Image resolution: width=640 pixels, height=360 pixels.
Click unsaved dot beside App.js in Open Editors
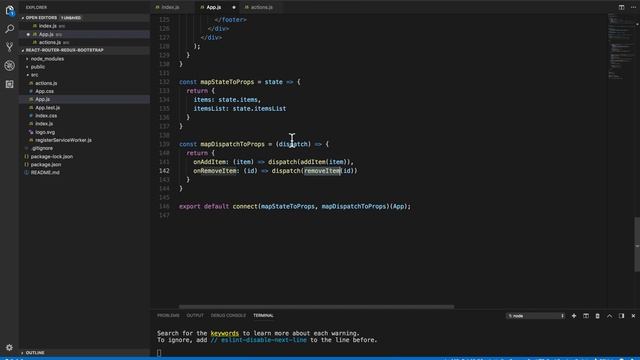28,34
